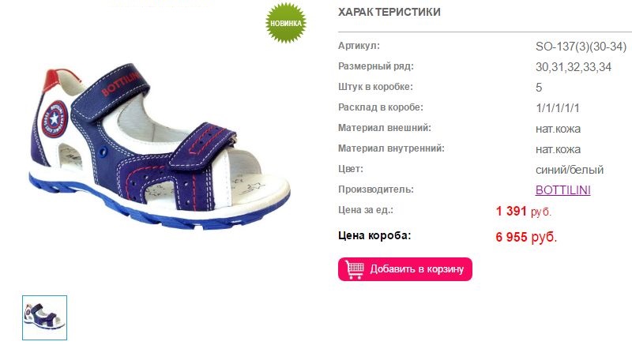Click the Расклад в коробе value 1/1/1/1/1
This screenshot has height=364, width=632.
pos(558,108)
